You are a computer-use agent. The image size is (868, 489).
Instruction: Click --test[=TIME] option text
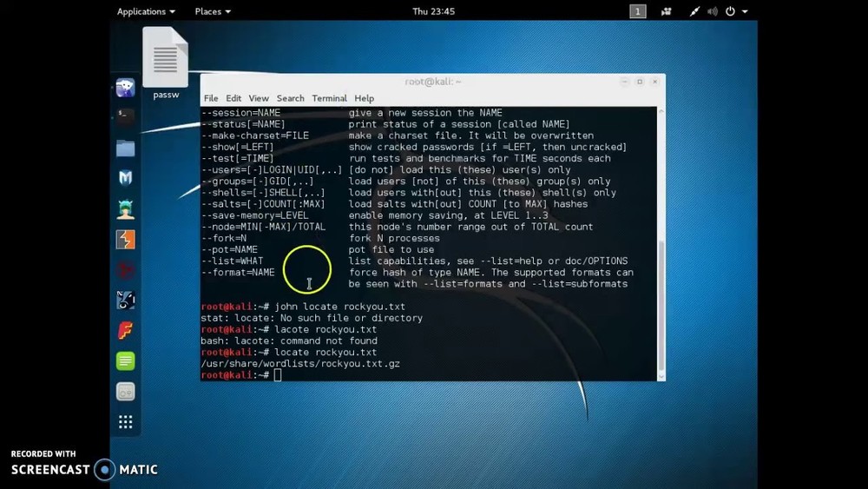(238, 158)
